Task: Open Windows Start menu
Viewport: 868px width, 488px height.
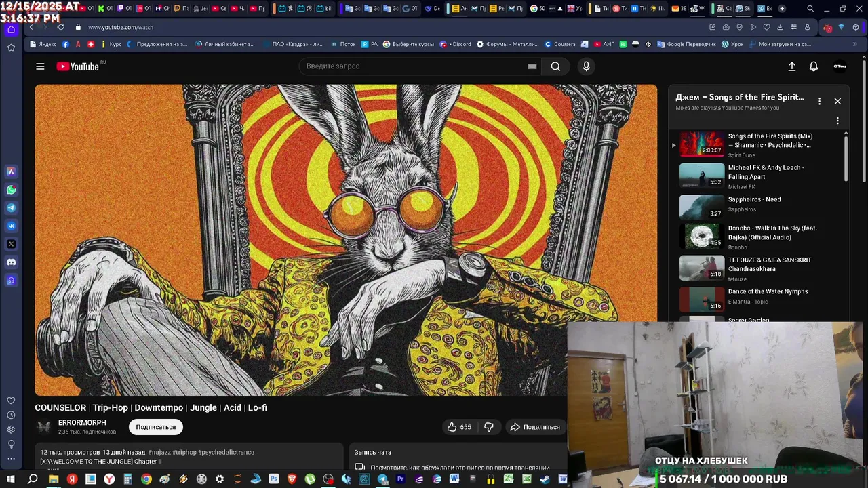Action: 11,479
